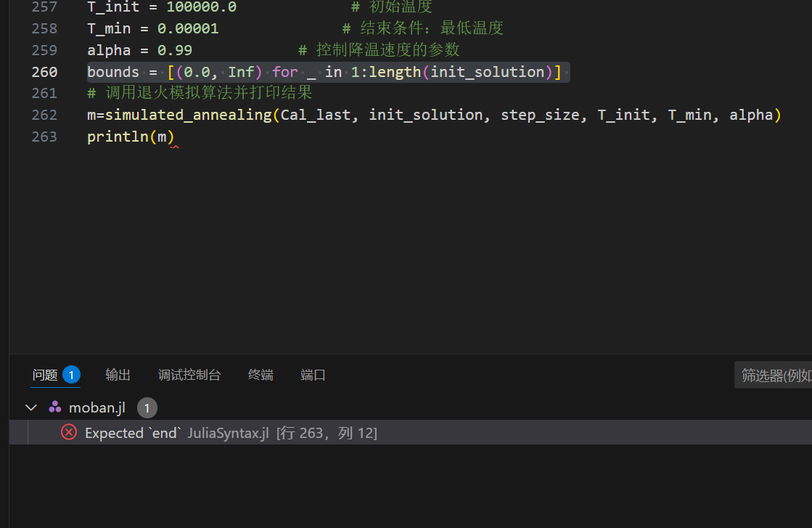Place cursor on simulated_annealing function call

click(x=189, y=115)
